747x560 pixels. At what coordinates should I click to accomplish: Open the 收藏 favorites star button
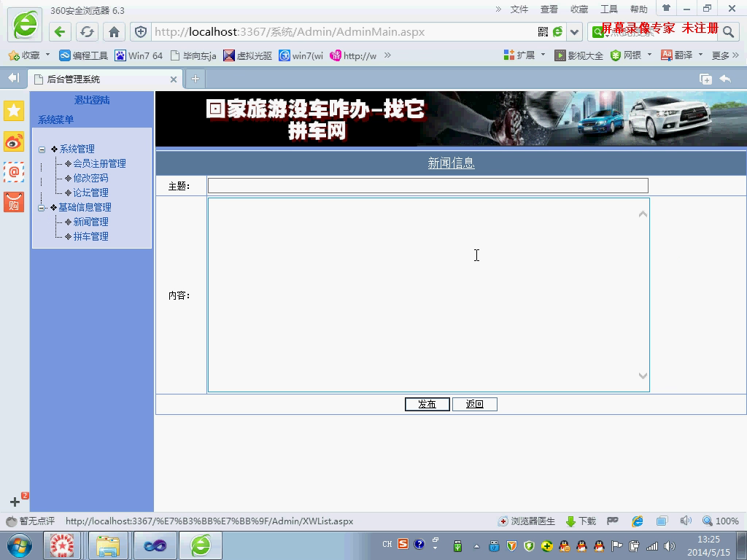(x=24, y=55)
